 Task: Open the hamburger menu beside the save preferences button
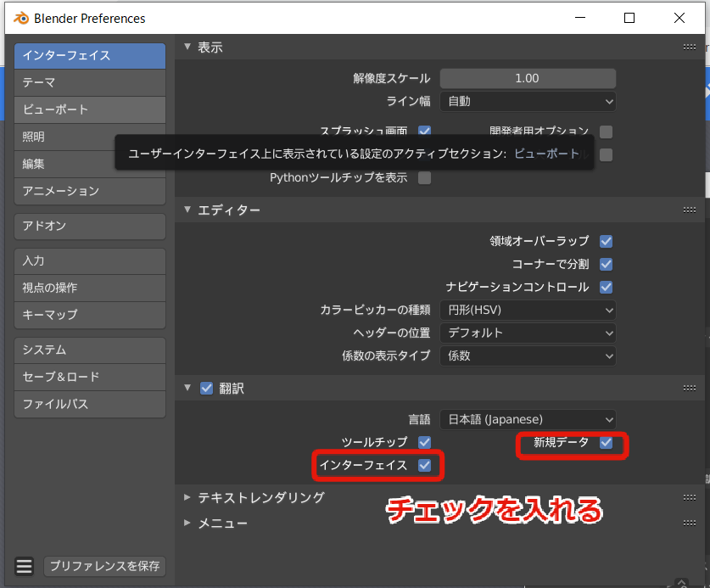[25, 566]
